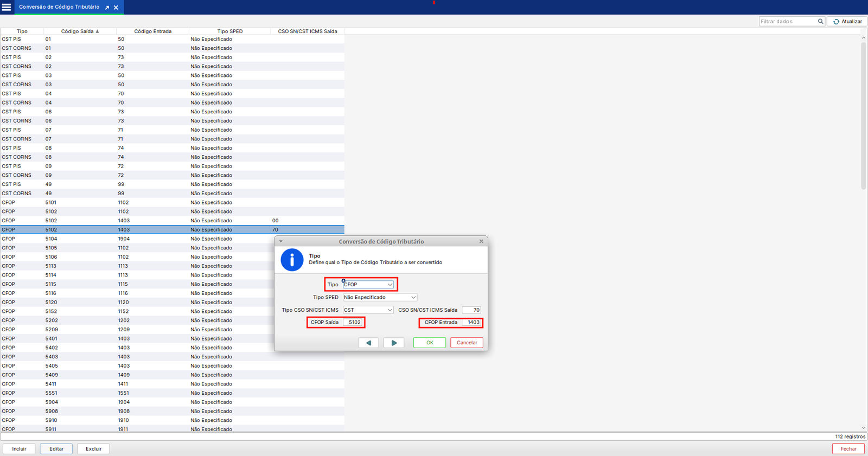This screenshot has width=868, height=456.
Task: Click the scrollbar up arrow
Action: (864, 38)
